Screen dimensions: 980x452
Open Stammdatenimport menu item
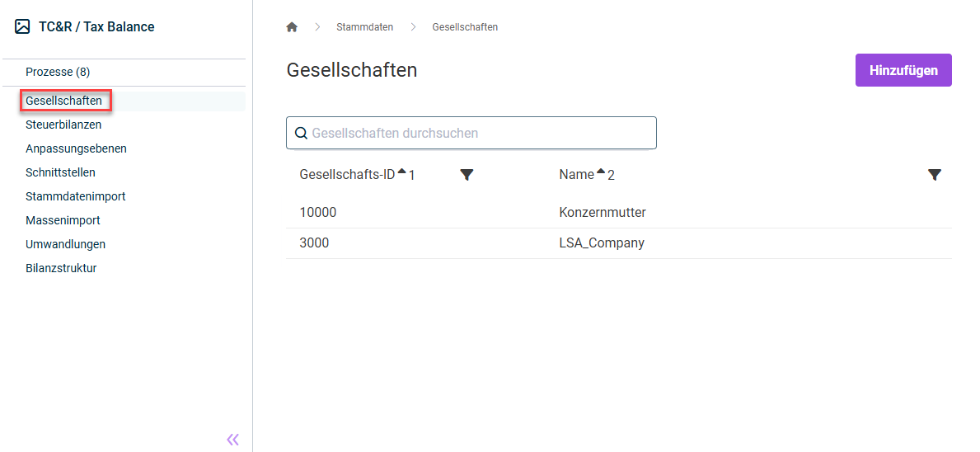[x=76, y=196]
